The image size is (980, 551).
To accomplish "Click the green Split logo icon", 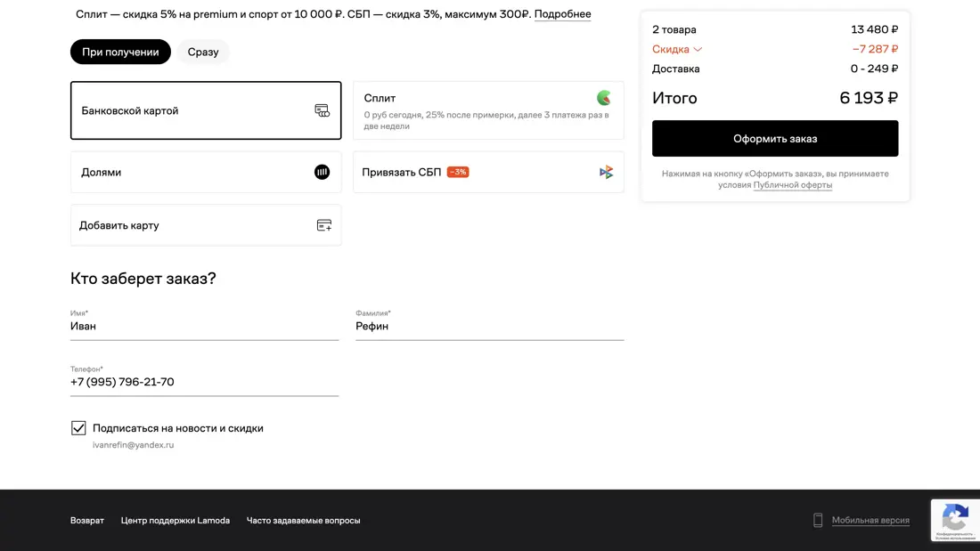I will (x=604, y=98).
